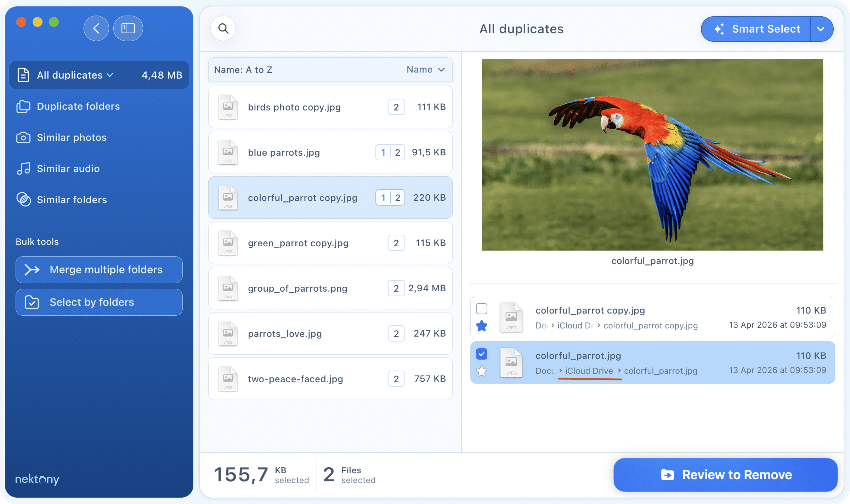The height and width of the screenshot is (504, 850).
Task: Click the JPEG file icon for parrots_love.jpg
Action: pyautogui.click(x=228, y=333)
